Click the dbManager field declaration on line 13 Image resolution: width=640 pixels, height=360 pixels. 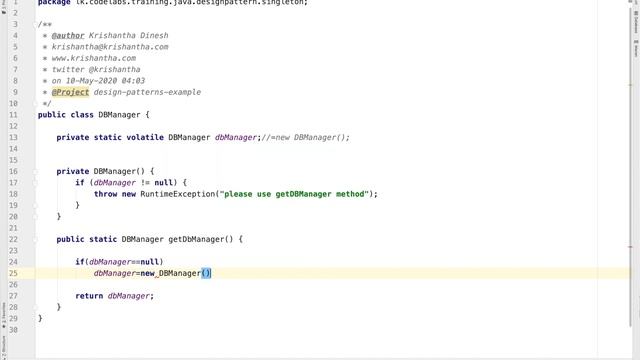click(236, 138)
